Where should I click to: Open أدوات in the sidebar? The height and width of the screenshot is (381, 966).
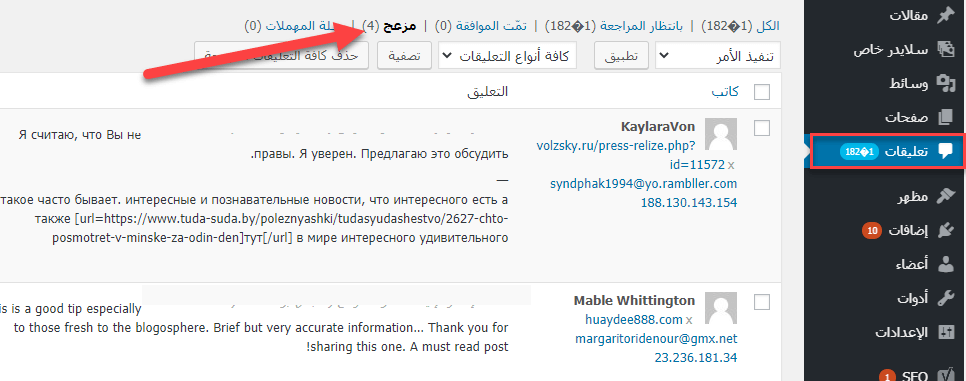[x=913, y=298]
